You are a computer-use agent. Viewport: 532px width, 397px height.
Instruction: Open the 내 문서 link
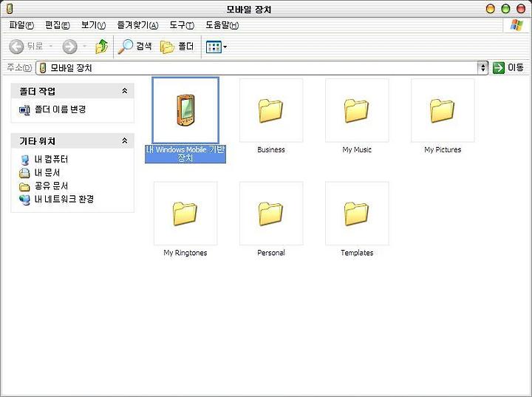tap(47, 172)
